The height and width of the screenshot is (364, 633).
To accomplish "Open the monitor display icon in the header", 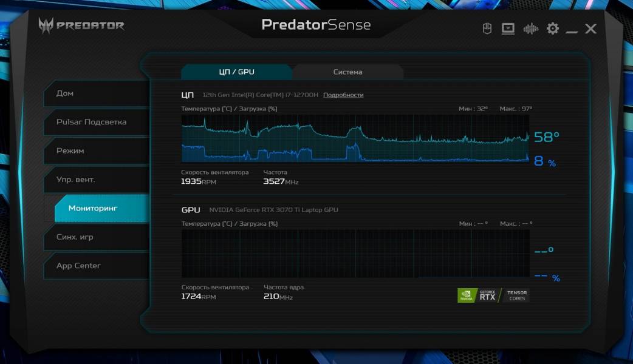I will point(508,29).
